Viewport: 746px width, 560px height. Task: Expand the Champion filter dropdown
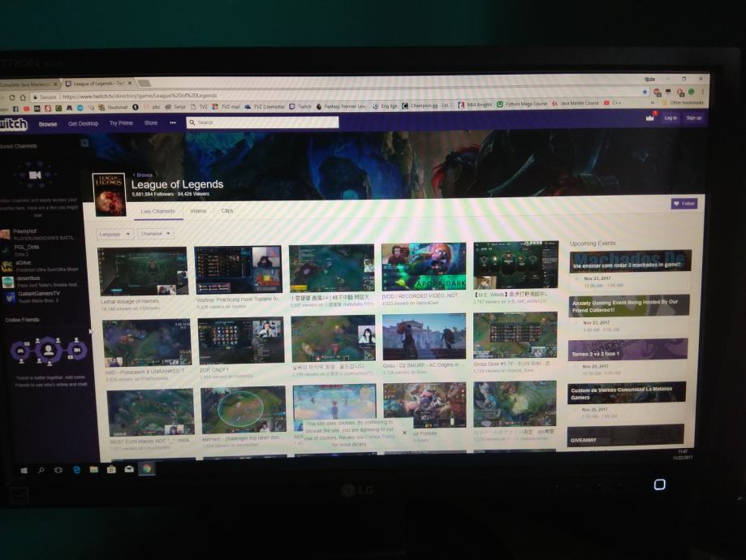(x=155, y=234)
